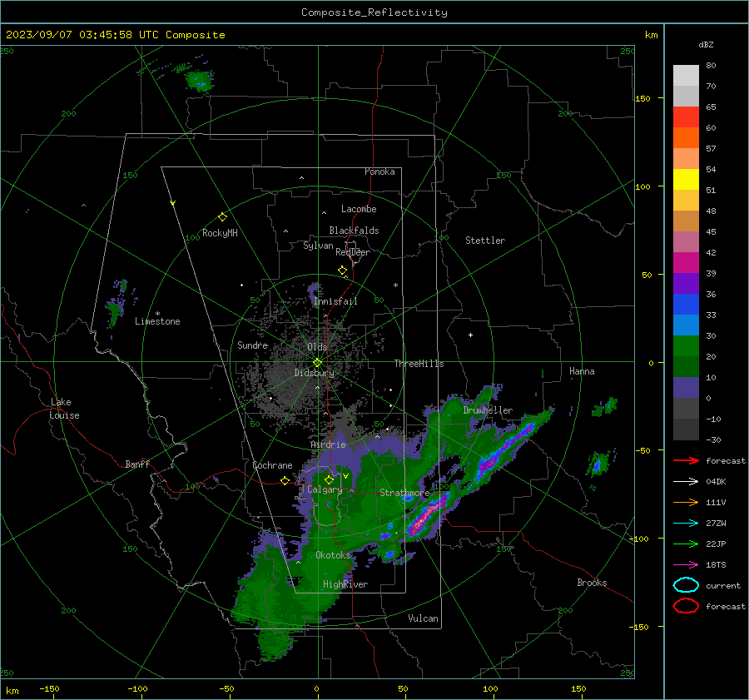Screen dimensions: 749x700
Task: Select the cyan current ellipse icon
Action: click(686, 585)
